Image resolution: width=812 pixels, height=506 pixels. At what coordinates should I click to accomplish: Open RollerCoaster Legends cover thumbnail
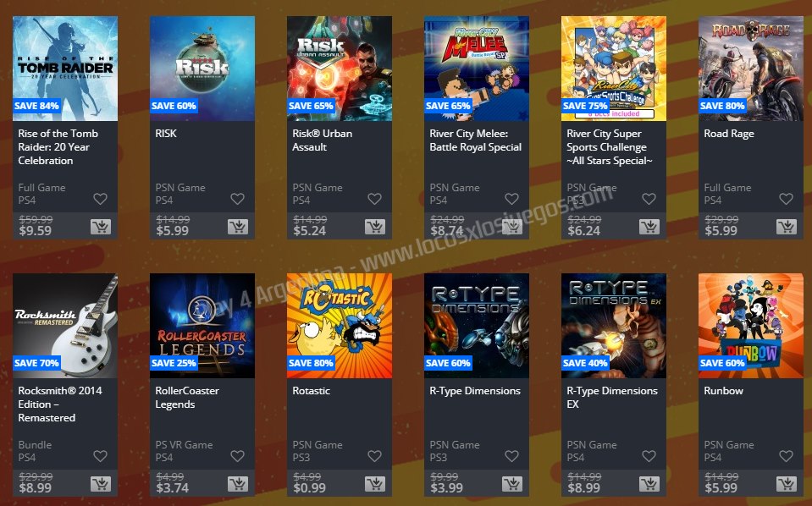[202, 326]
